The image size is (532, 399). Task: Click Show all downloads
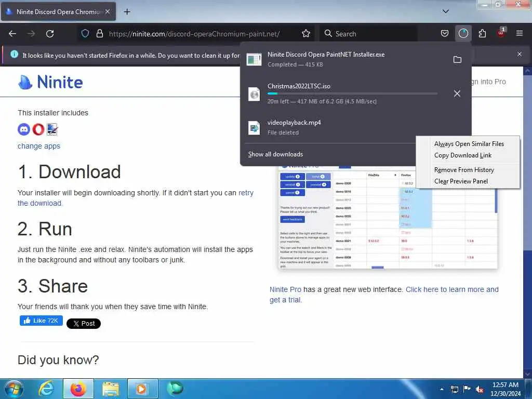click(275, 154)
